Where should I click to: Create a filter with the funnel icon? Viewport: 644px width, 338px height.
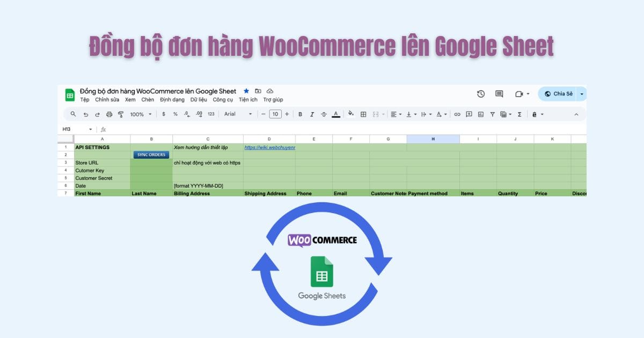[492, 114]
